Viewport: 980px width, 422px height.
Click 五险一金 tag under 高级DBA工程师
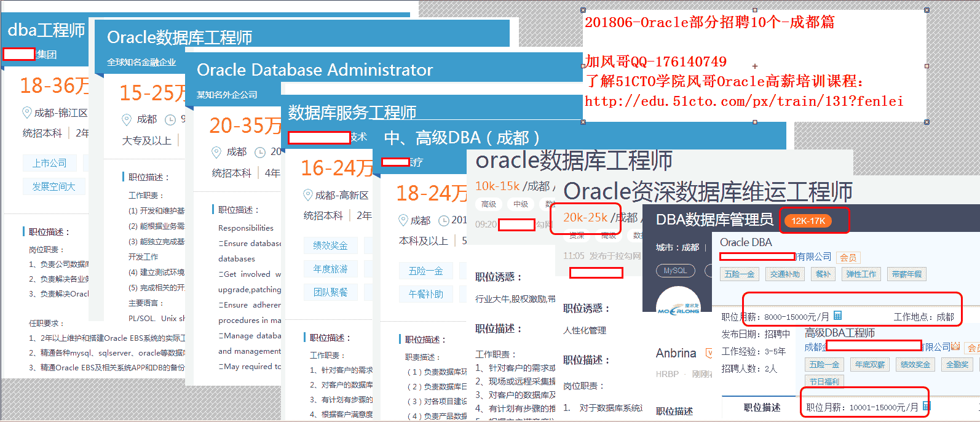824,364
